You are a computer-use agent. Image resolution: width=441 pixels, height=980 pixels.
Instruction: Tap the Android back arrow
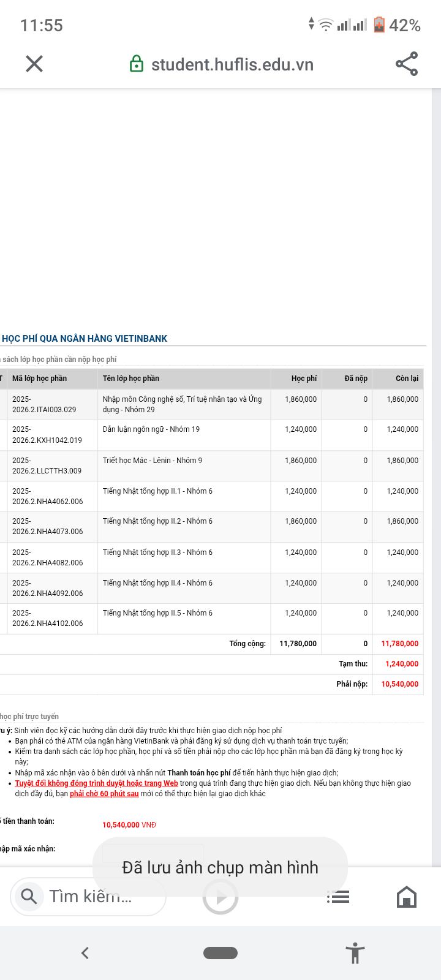[85, 952]
